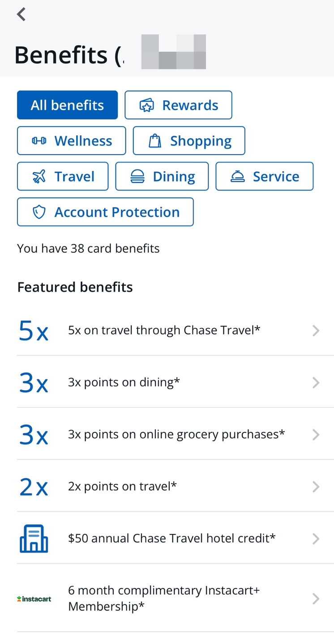
Task: Tap the dumbbell Wellness icon
Action: click(39, 141)
